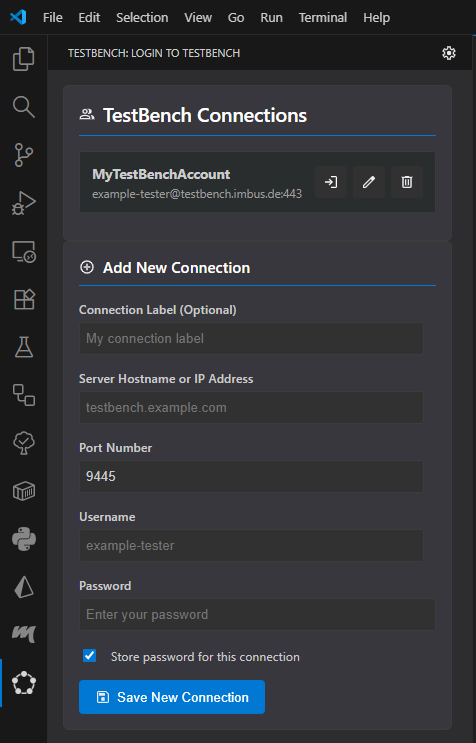Log in with MyTestBenchAccount connection

(x=331, y=182)
